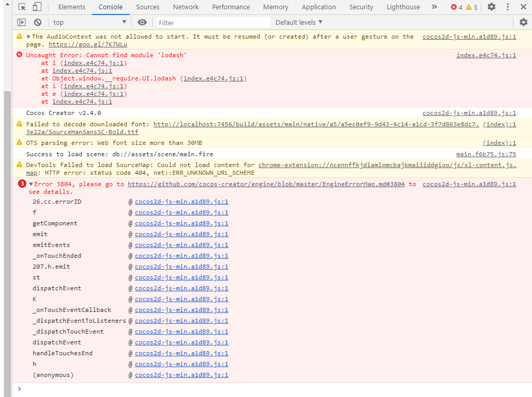Open cocos2d-js-min source link of AudioContext warning
The height and width of the screenshot is (397, 532).
pos(469,37)
